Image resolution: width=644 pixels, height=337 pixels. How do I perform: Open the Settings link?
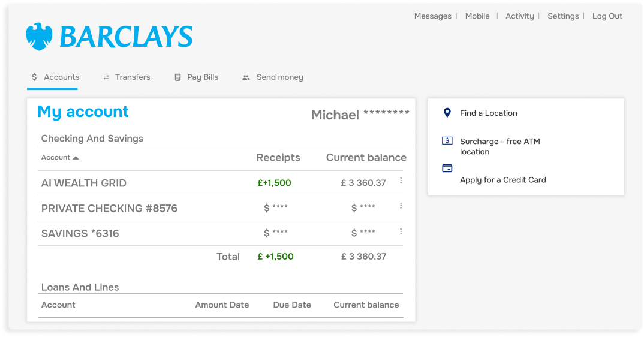tap(562, 16)
